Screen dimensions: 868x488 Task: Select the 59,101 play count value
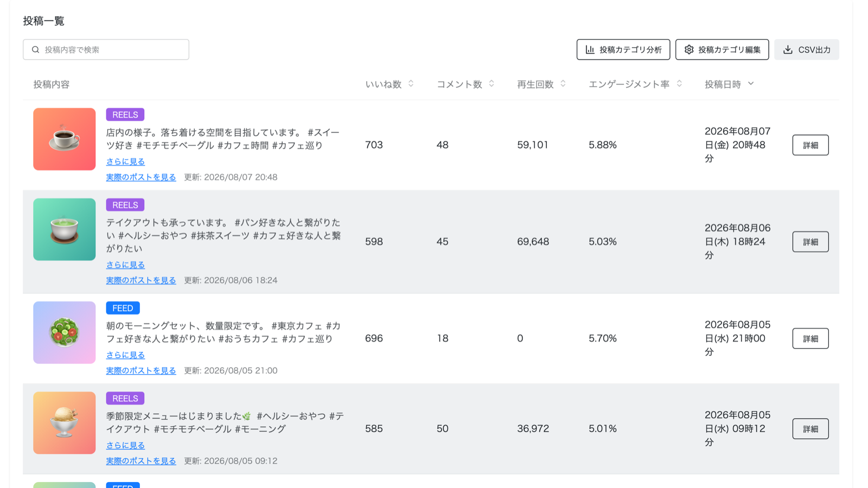(x=533, y=145)
